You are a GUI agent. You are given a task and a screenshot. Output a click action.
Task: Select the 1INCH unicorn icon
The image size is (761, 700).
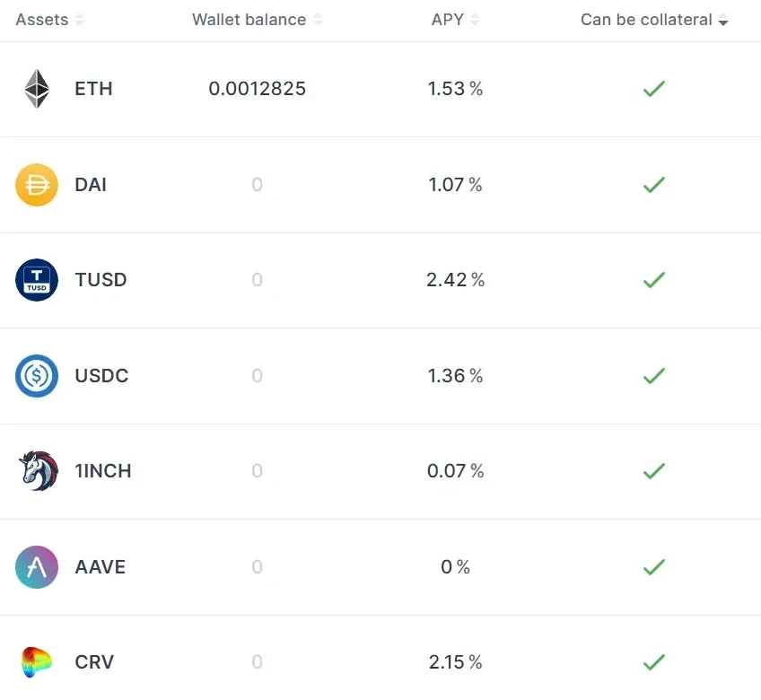(38, 471)
